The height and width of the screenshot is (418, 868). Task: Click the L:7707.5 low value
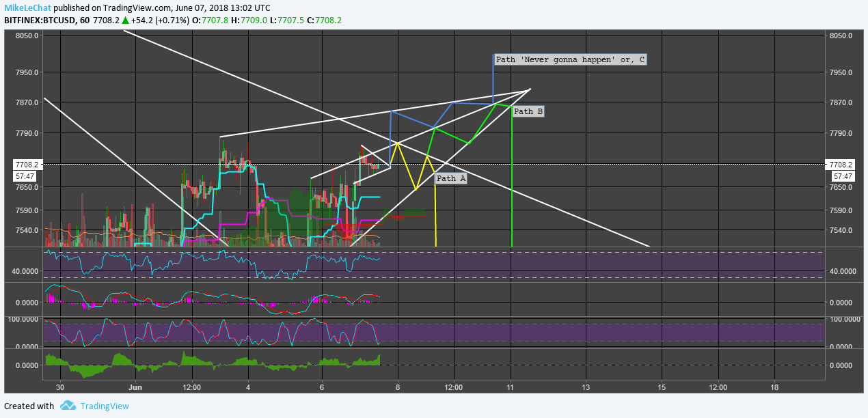click(x=288, y=20)
